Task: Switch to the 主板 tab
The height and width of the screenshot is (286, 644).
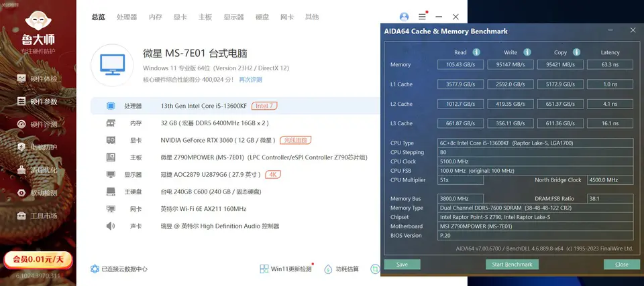Action: 205,17
